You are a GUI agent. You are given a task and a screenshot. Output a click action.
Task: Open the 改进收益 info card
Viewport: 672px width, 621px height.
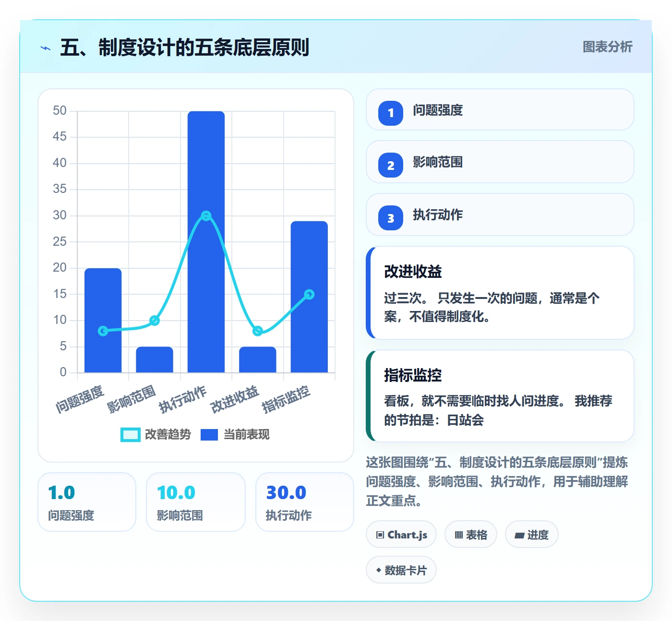coord(500,293)
